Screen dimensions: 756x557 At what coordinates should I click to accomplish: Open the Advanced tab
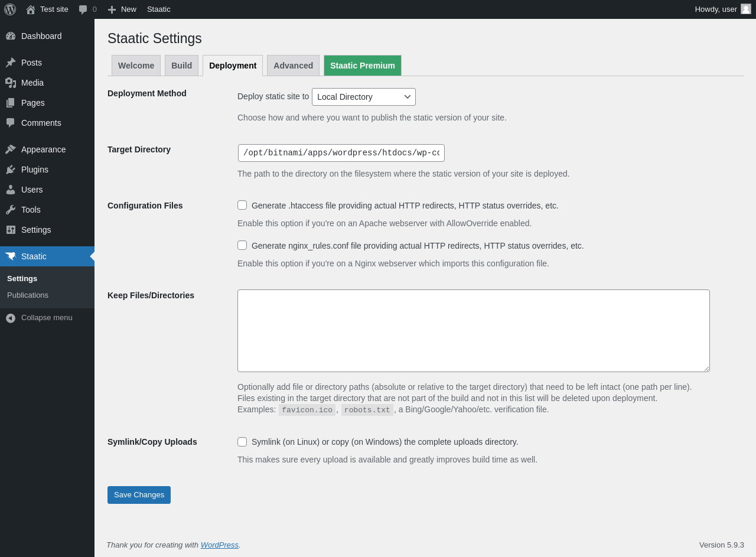coord(293,66)
